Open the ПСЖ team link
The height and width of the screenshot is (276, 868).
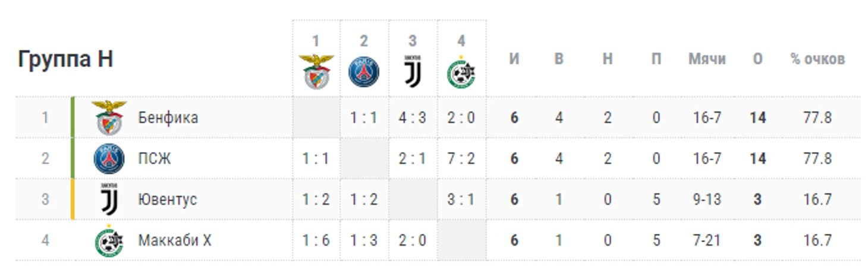(x=155, y=158)
